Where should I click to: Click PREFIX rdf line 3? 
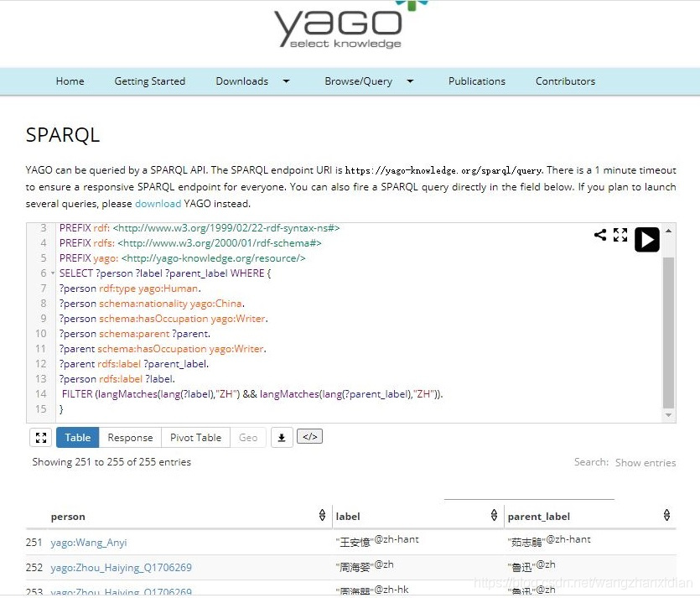(x=200, y=228)
